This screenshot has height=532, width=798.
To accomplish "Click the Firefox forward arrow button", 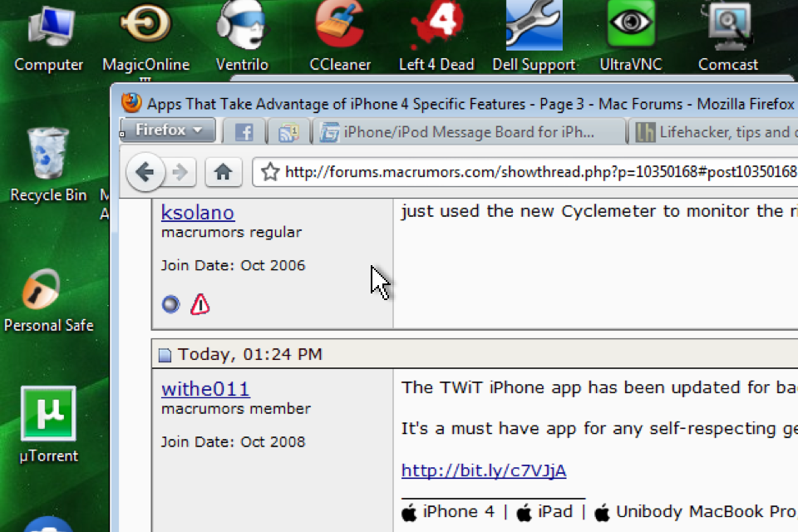I will (180, 173).
